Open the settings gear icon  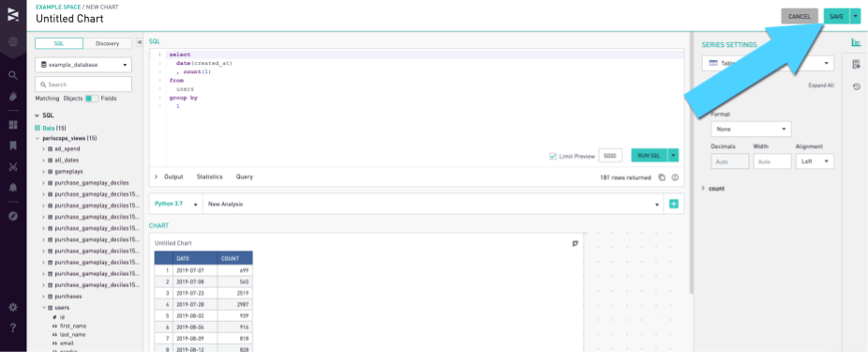13,307
